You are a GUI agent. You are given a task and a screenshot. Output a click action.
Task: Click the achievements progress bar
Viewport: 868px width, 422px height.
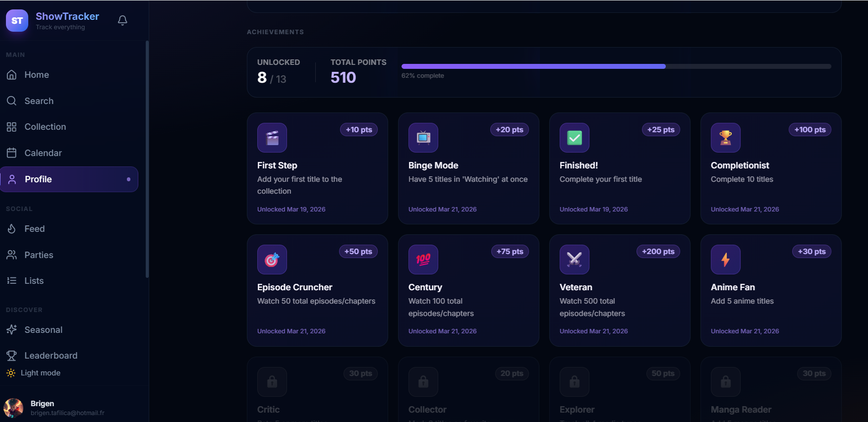point(616,66)
